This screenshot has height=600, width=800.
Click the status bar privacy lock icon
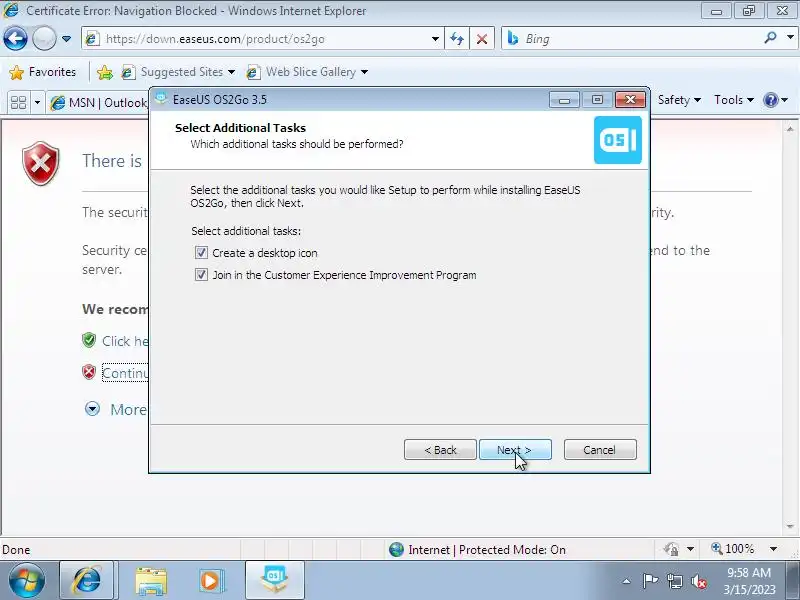pos(671,549)
